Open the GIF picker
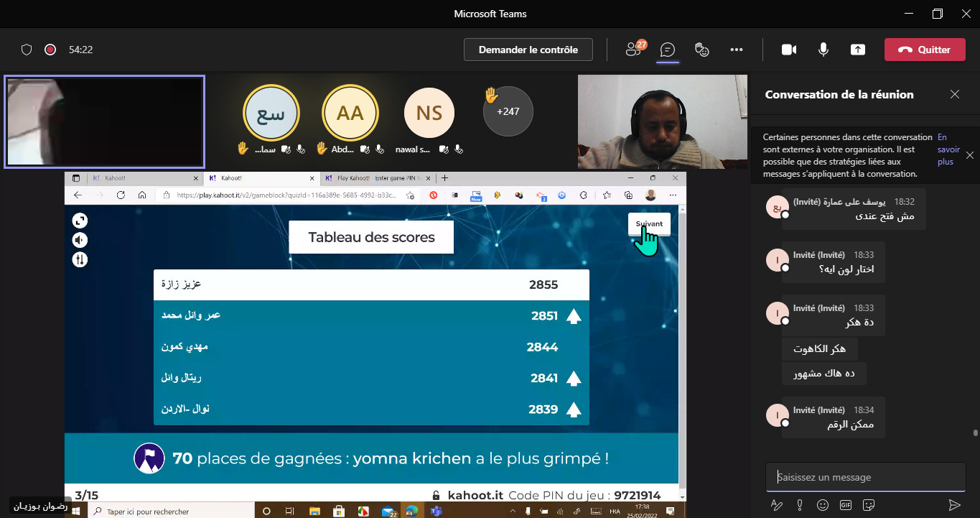980x518 pixels. 846,505
